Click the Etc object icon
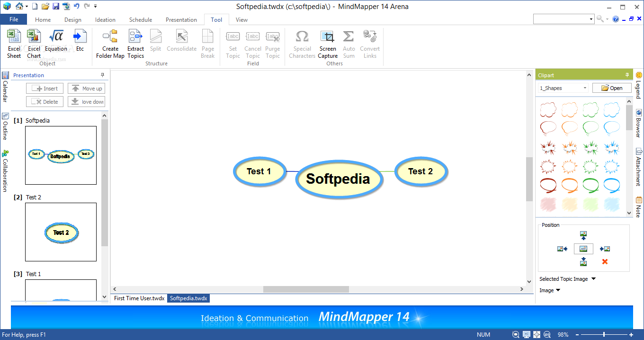644x340 pixels. tap(80, 41)
